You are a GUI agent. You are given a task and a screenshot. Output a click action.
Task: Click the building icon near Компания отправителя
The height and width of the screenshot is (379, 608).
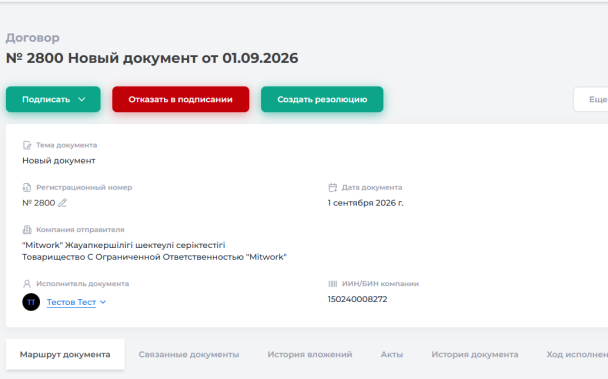27,230
